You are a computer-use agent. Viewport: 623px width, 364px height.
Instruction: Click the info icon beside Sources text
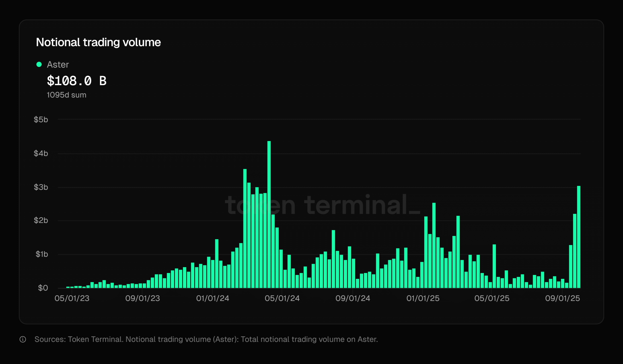tap(23, 339)
